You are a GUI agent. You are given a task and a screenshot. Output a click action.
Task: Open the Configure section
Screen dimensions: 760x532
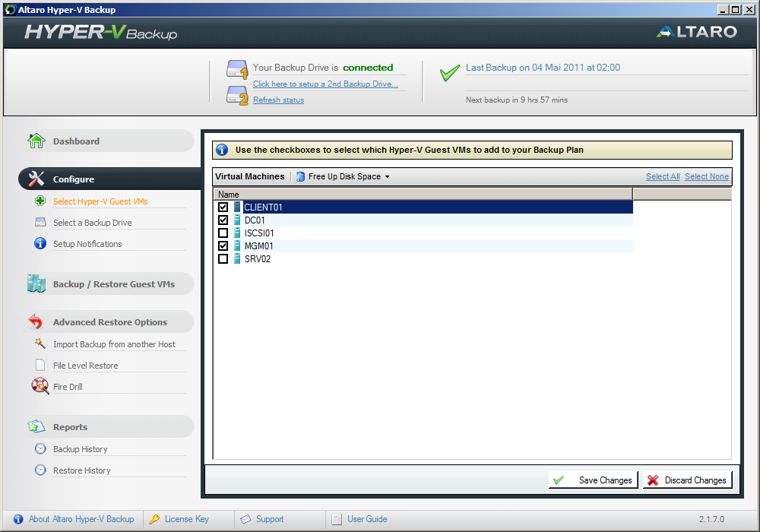(109, 179)
